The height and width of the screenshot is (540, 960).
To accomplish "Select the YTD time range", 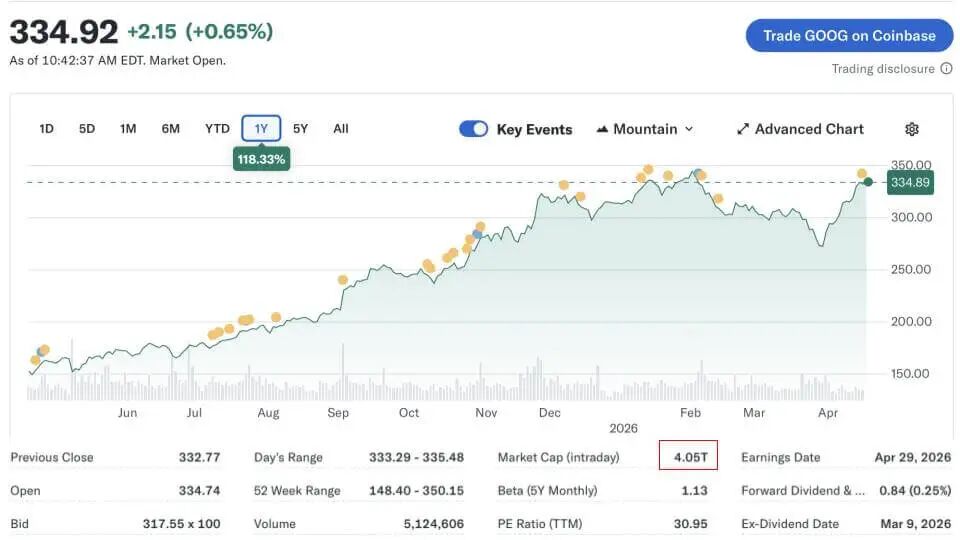I will [217, 128].
